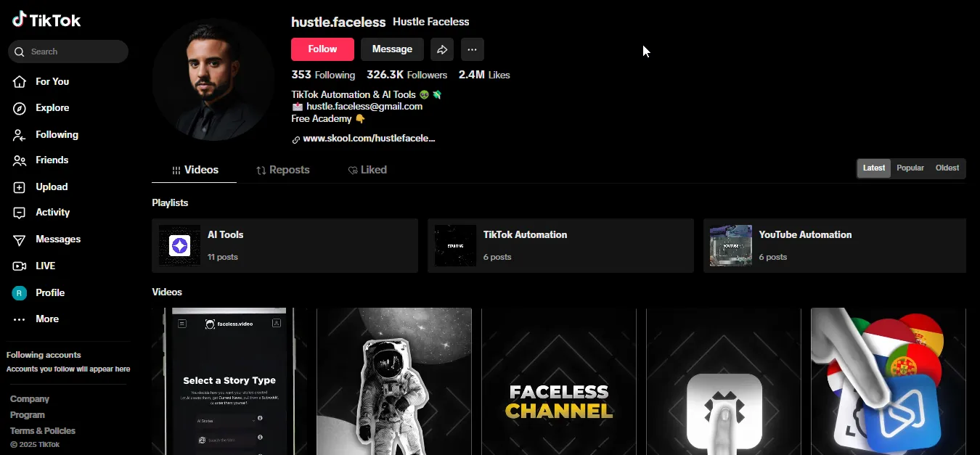Image resolution: width=980 pixels, height=455 pixels.
Task: Click the link icon beside skool URL
Action: (x=295, y=139)
